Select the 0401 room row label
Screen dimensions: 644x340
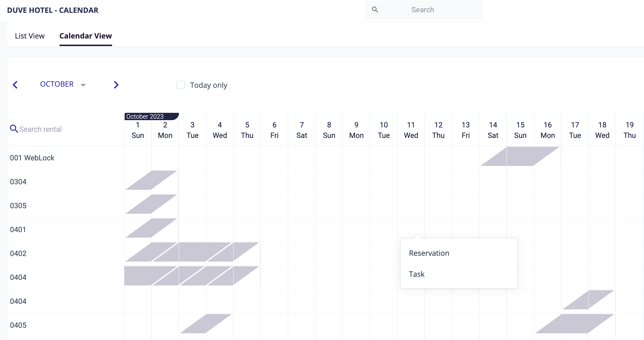point(18,230)
